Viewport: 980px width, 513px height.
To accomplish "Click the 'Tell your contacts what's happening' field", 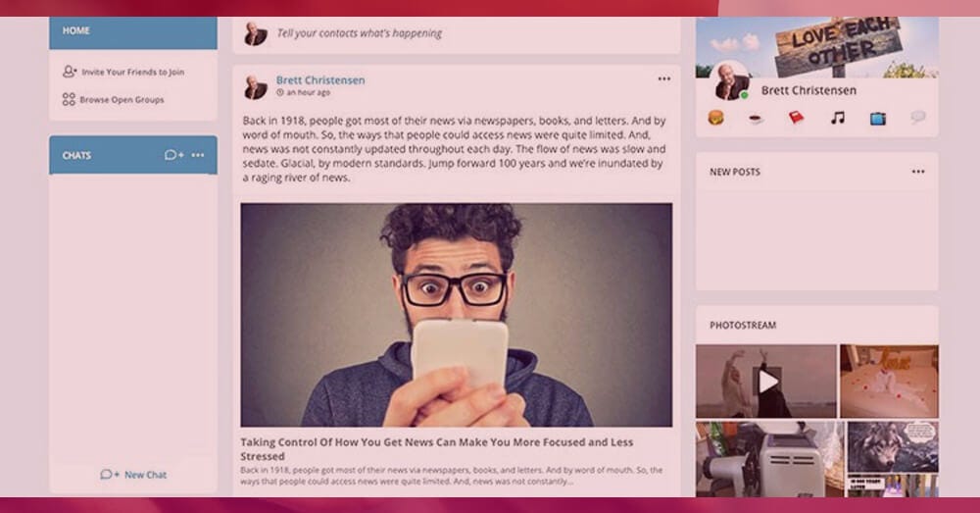I will pos(457,33).
